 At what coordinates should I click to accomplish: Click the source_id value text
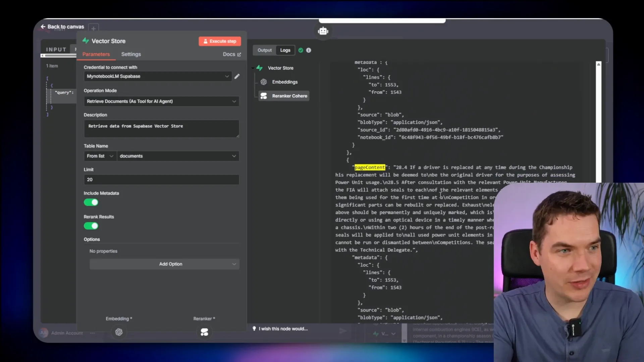pyautogui.click(x=445, y=130)
